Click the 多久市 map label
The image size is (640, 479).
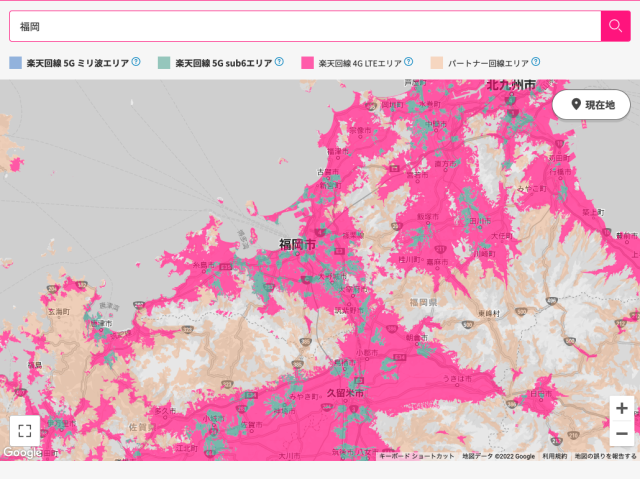coord(165,411)
